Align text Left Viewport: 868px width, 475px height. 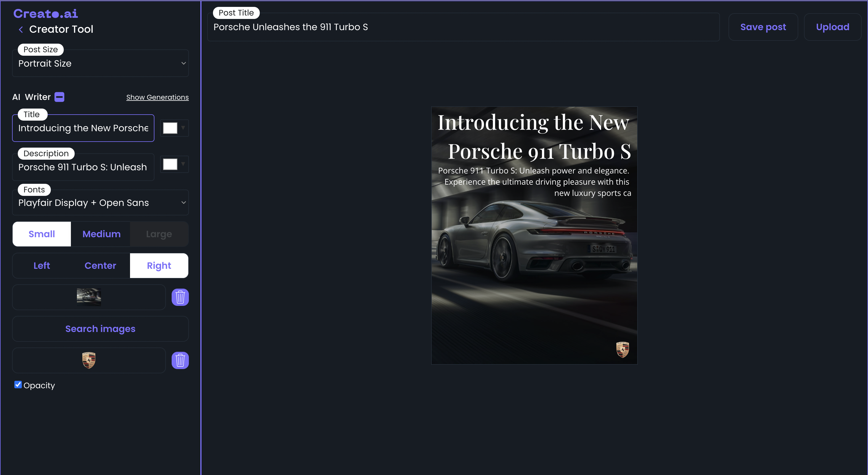[x=42, y=266]
